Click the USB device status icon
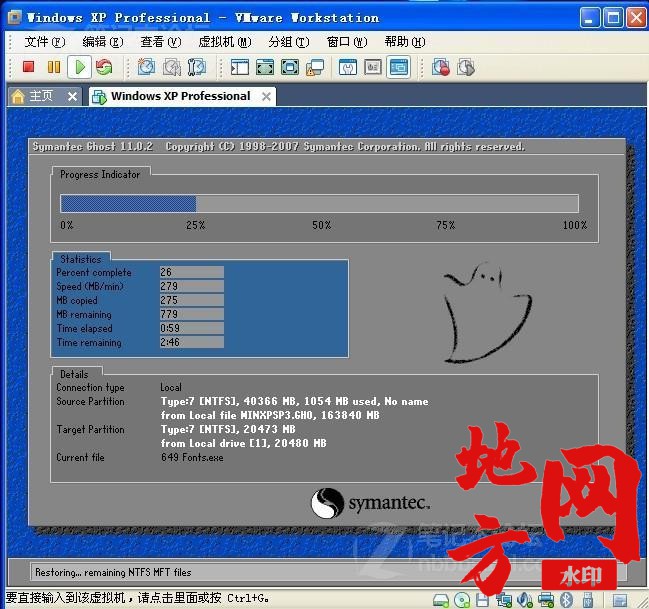Image resolution: width=649 pixels, height=609 pixels. 588,600
